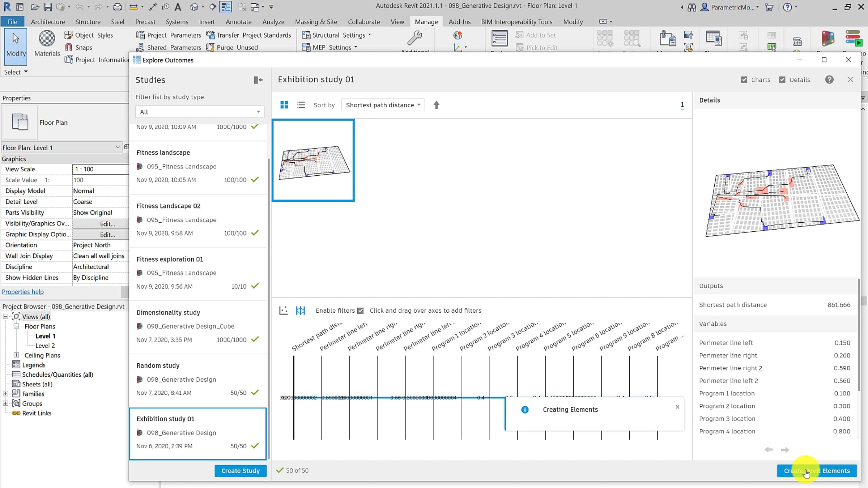Viewport: 868px width, 488px height.
Task: Open the Annotate ribbon tab
Action: (x=238, y=22)
